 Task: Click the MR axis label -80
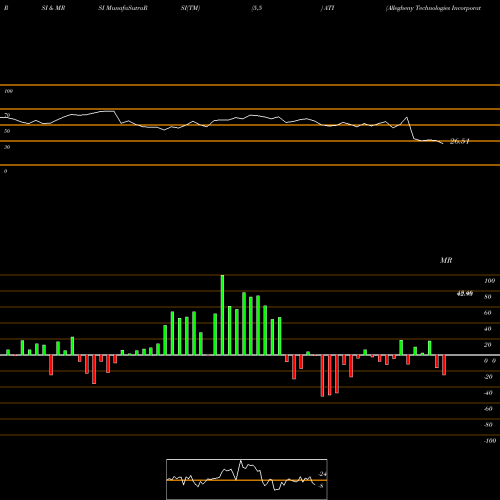488,425
